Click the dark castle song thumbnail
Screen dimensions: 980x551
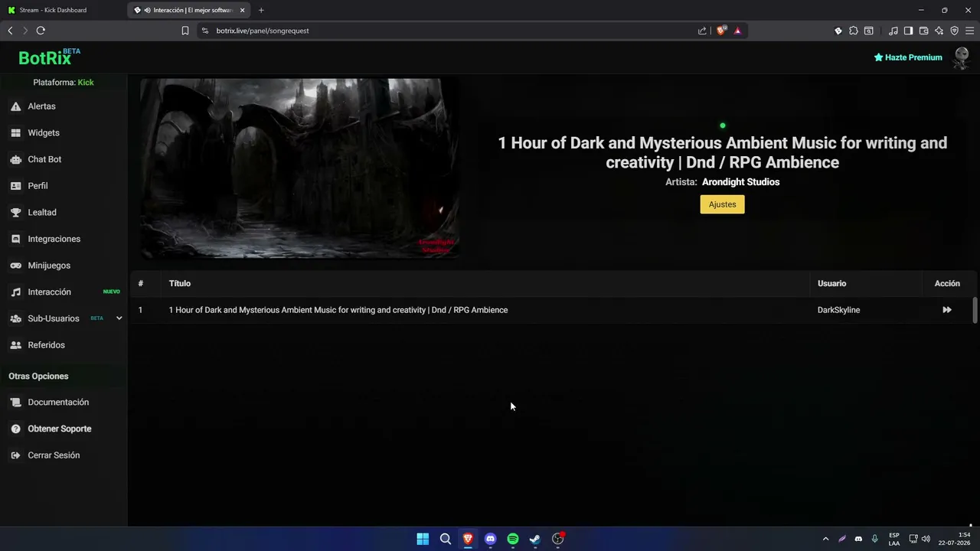tap(299, 168)
